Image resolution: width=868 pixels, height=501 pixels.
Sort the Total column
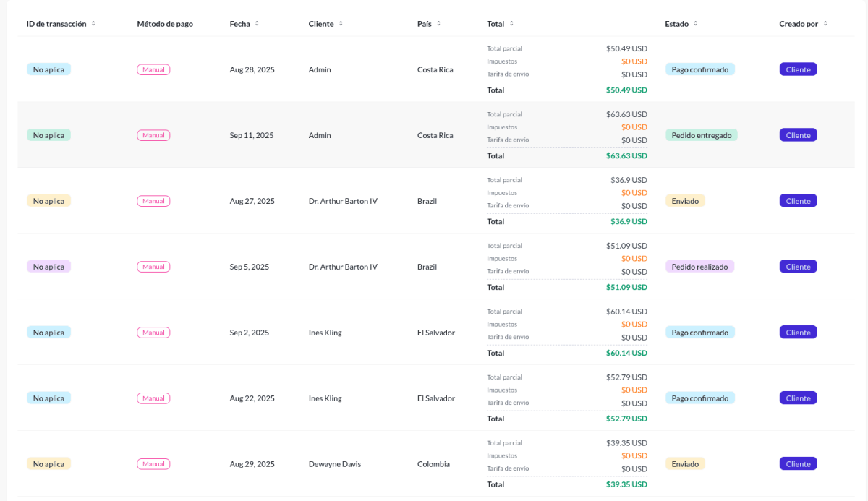510,23
